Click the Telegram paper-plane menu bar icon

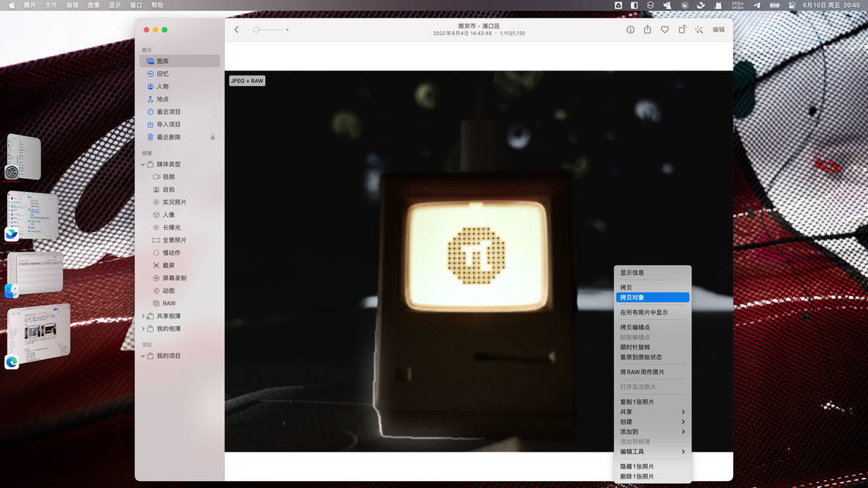tap(756, 5)
